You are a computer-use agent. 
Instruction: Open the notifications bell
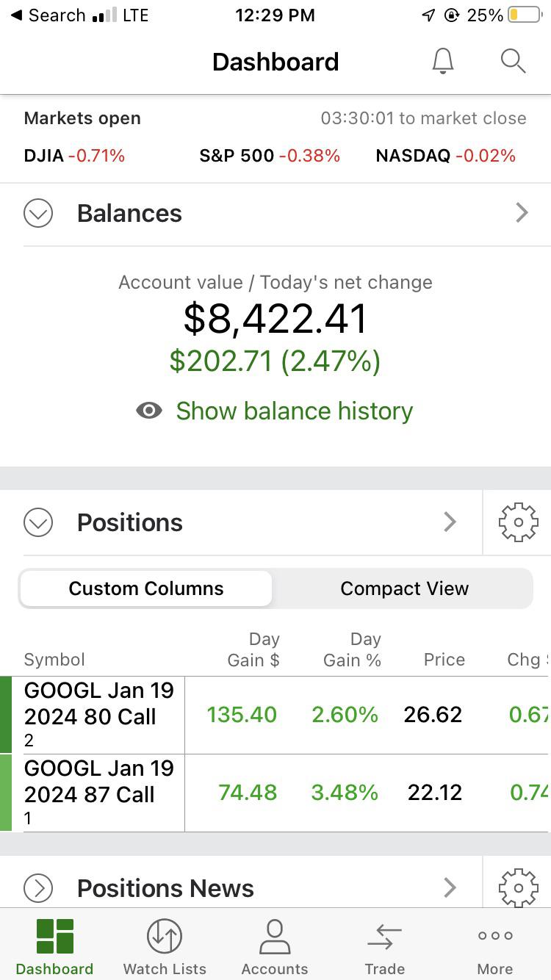click(443, 62)
